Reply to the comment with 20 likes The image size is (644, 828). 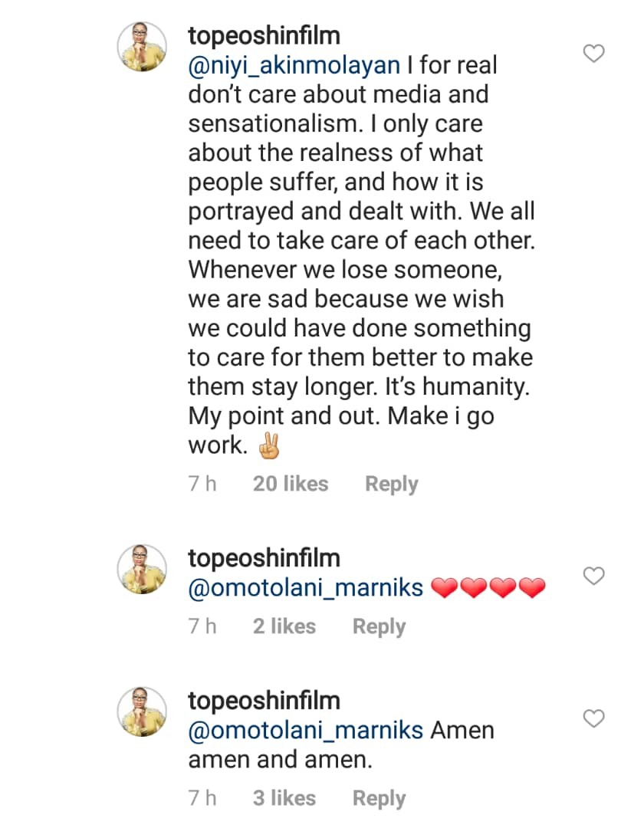click(x=392, y=485)
